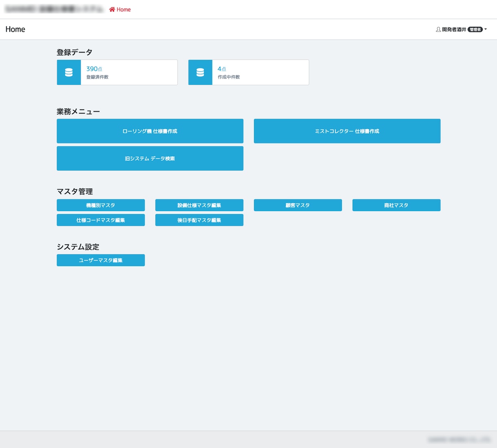Open the Home breadcrumb link
Image resolution: width=497 pixels, height=448 pixels.
click(120, 9)
